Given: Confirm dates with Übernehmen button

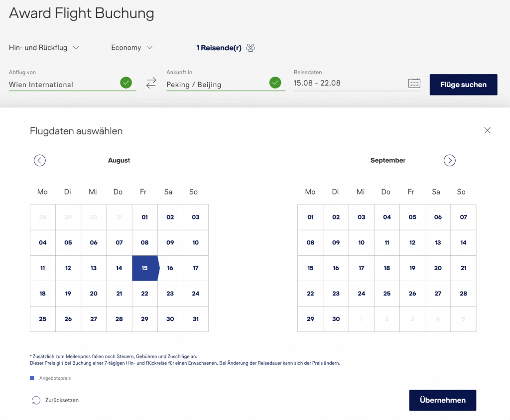Looking at the screenshot, I should (x=442, y=400).
